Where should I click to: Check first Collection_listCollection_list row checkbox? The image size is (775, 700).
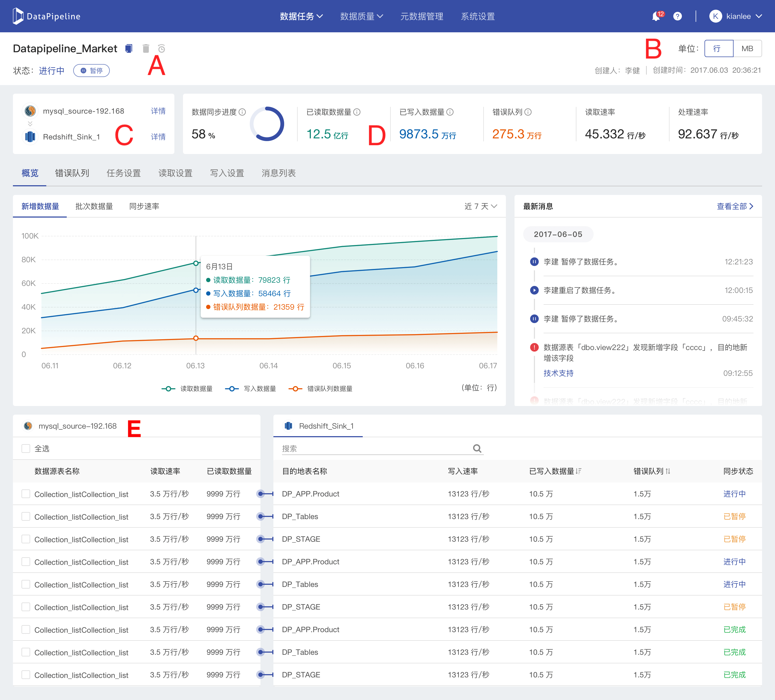pyautogui.click(x=26, y=493)
